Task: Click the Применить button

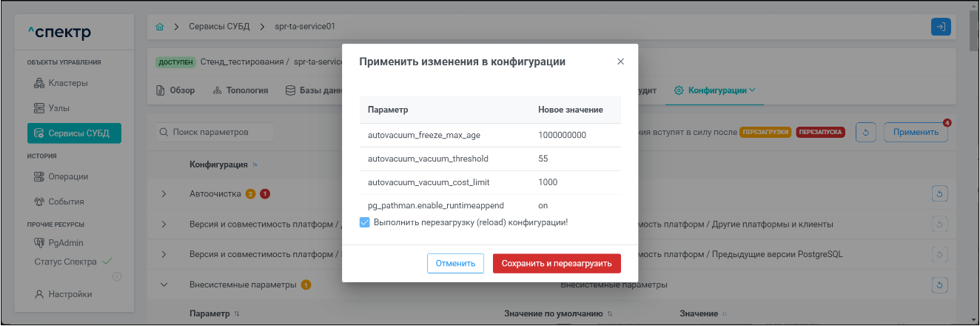Action: [916, 133]
